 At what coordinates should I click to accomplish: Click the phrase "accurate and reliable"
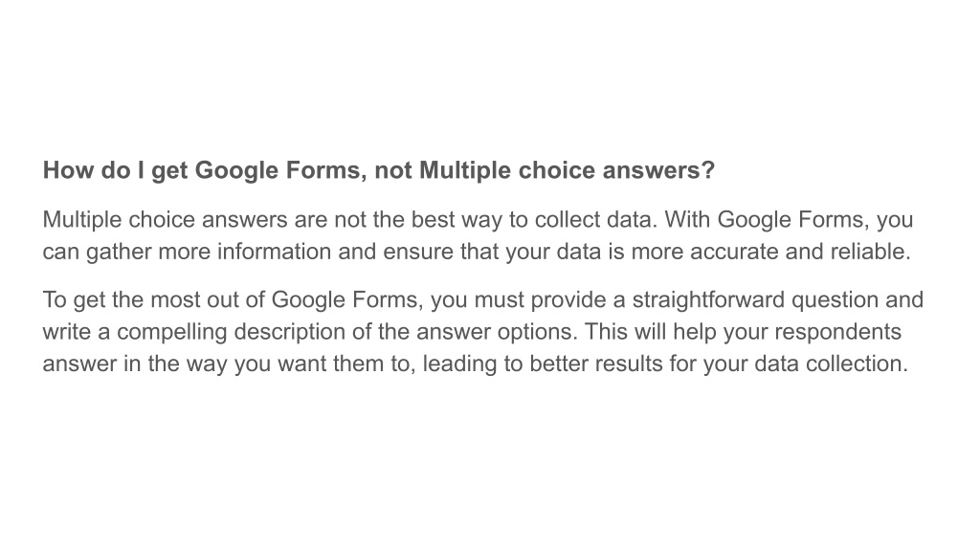point(800,252)
